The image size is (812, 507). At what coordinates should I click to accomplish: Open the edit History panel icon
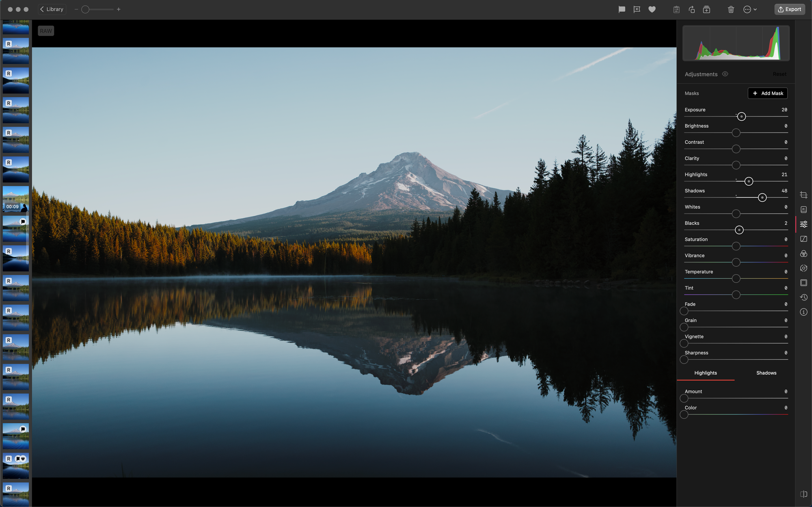(803, 297)
